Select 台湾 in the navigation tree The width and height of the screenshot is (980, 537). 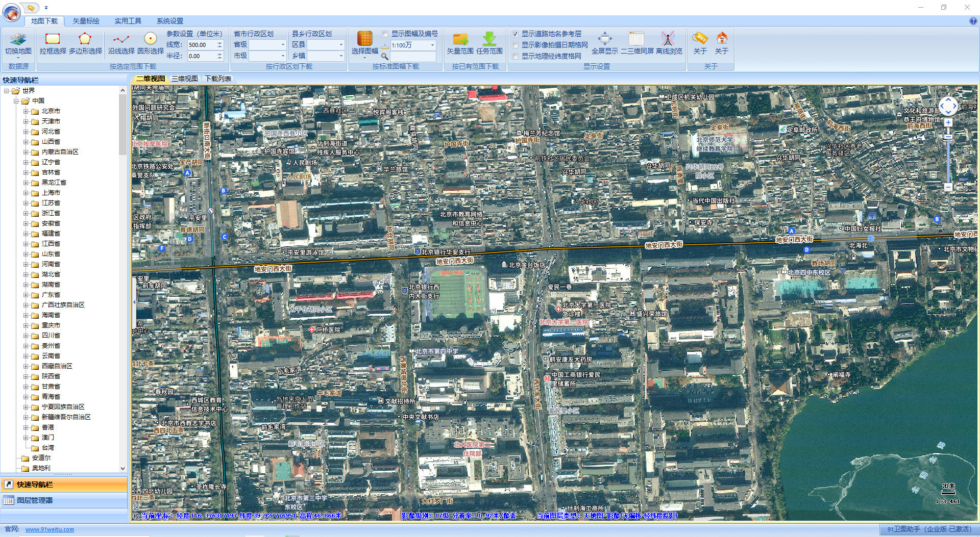coord(48,448)
